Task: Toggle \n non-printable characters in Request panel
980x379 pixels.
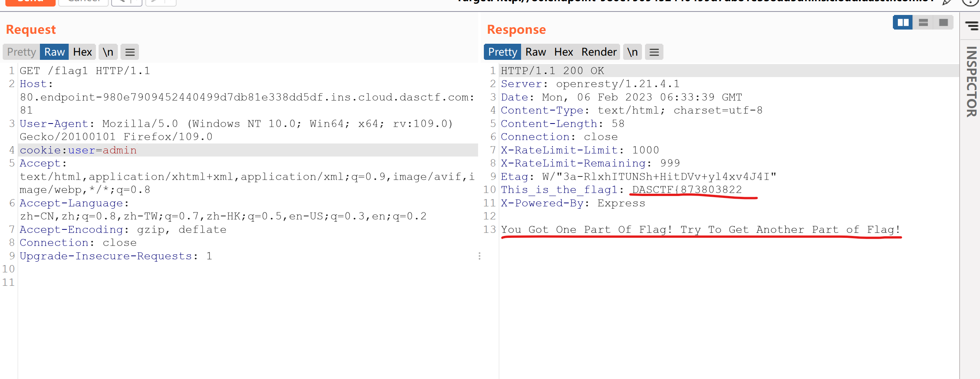Action: 108,52
